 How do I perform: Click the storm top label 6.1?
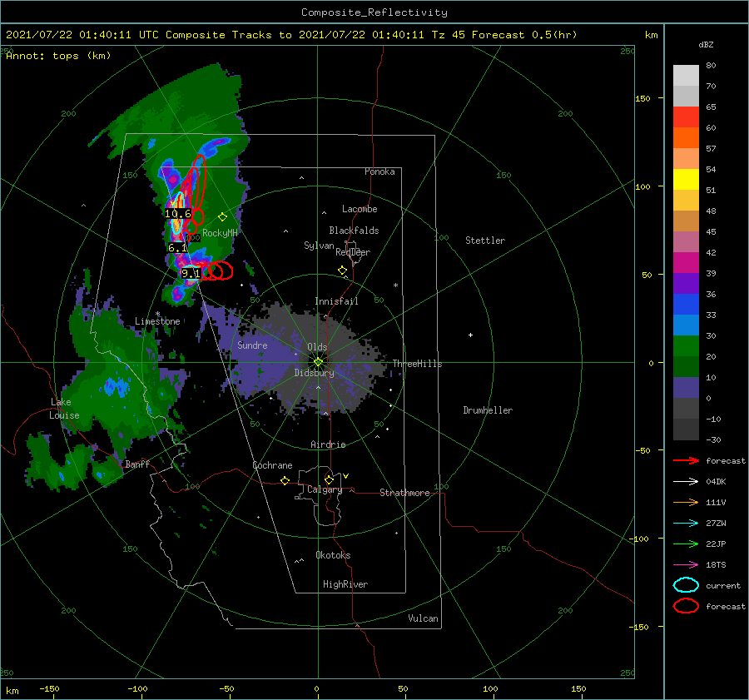click(x=177, y=247)
